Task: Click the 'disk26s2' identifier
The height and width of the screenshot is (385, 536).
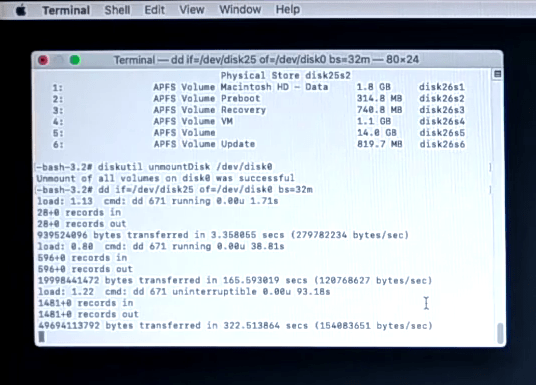Action: click(442, 98)
